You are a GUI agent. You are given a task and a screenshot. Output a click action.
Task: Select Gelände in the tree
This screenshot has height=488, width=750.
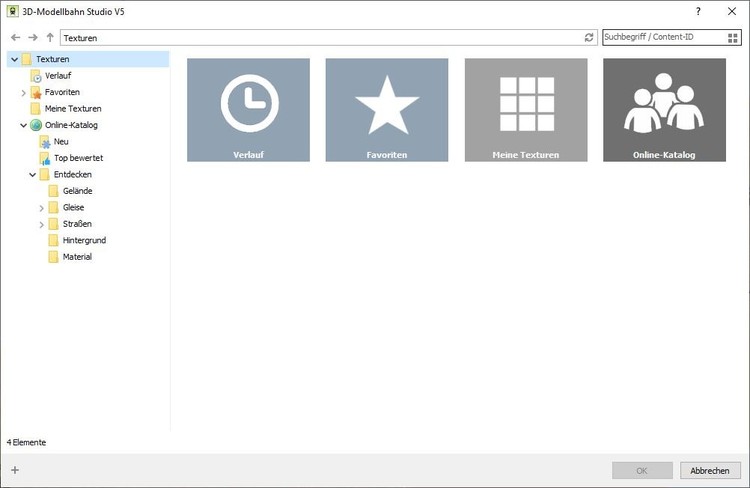[77, 191]
